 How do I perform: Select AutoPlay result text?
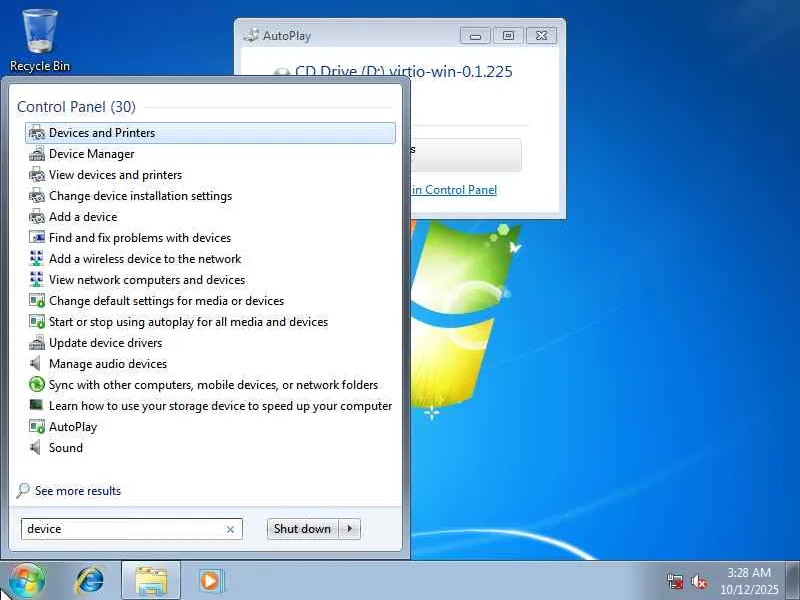[x=73, y=427]
